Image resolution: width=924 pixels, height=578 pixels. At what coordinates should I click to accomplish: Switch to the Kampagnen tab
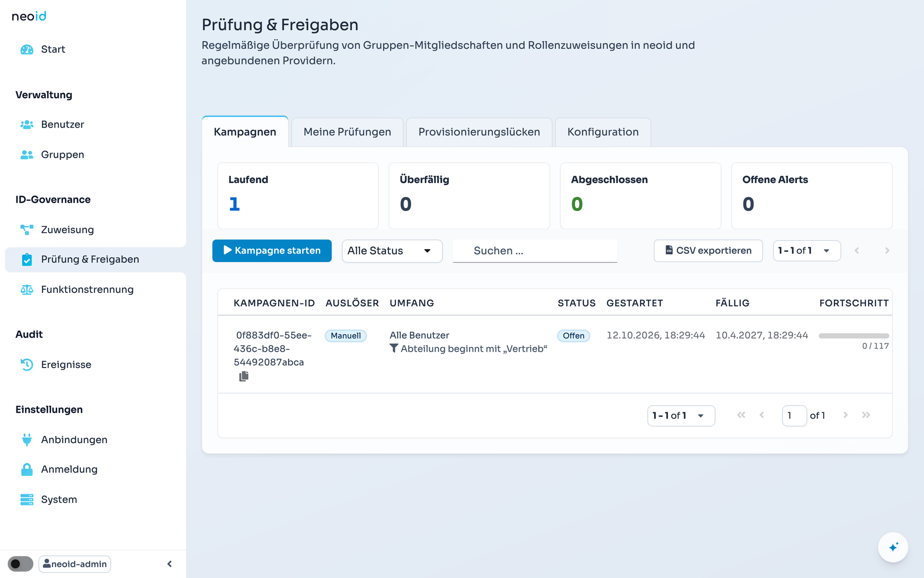tap(245, 132)
